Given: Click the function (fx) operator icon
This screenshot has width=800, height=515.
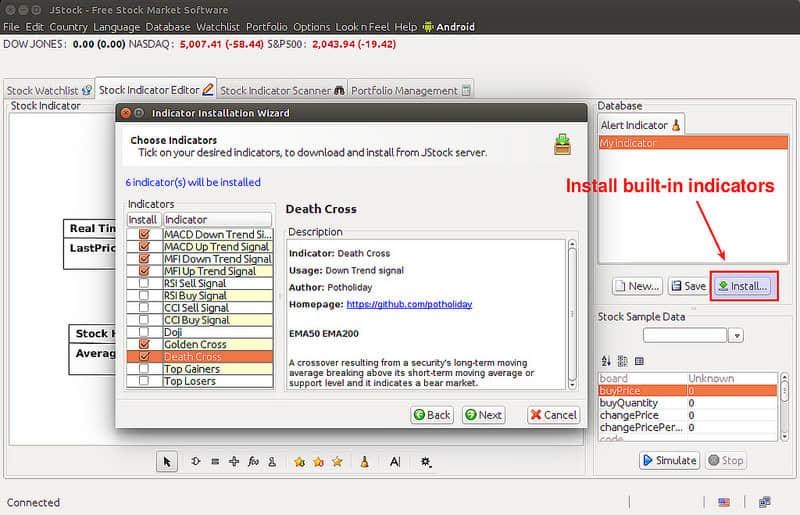Looking at the screenshot, I should pos(254,461).
